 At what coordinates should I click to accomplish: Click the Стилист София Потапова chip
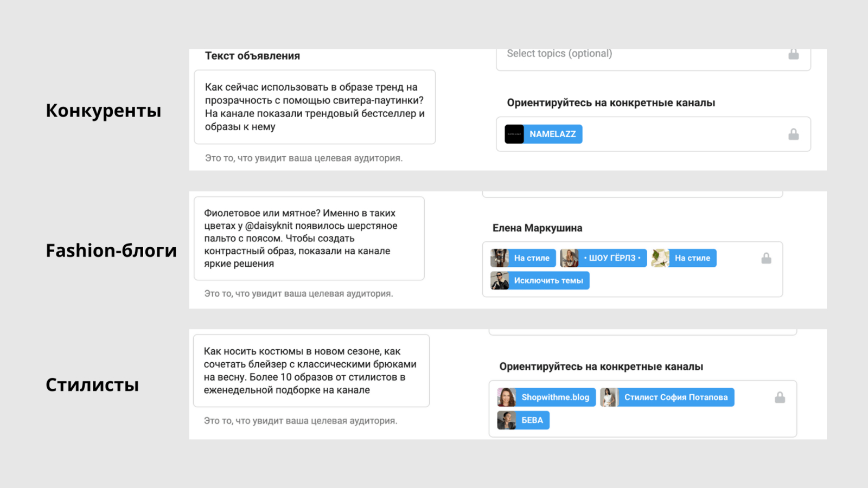coord(675,397)
